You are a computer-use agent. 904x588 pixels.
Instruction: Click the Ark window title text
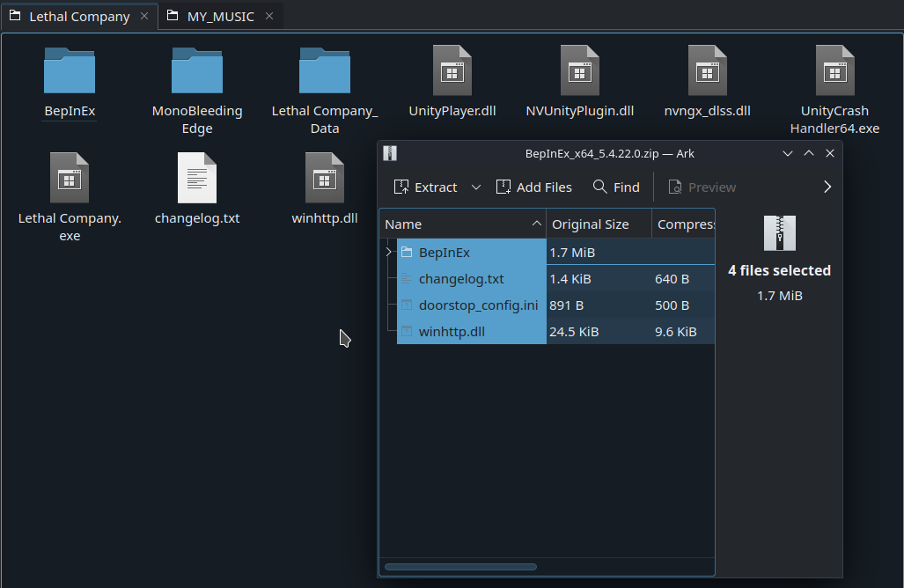[609, 153]
